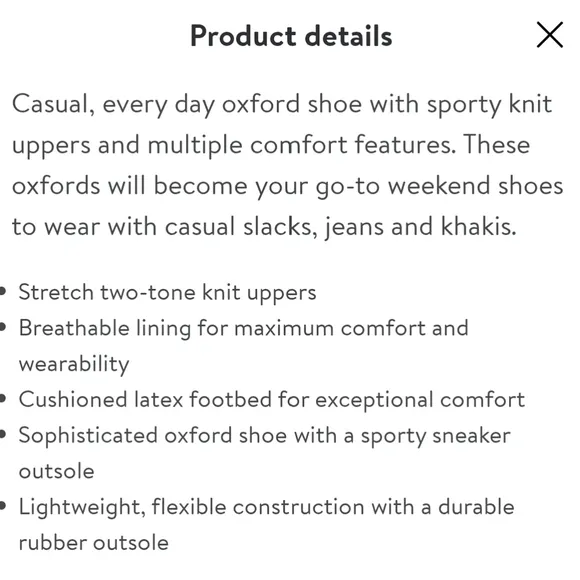
Task: Click the line 'to wear with casual slacks'
Action: click(x=264, y=226)
